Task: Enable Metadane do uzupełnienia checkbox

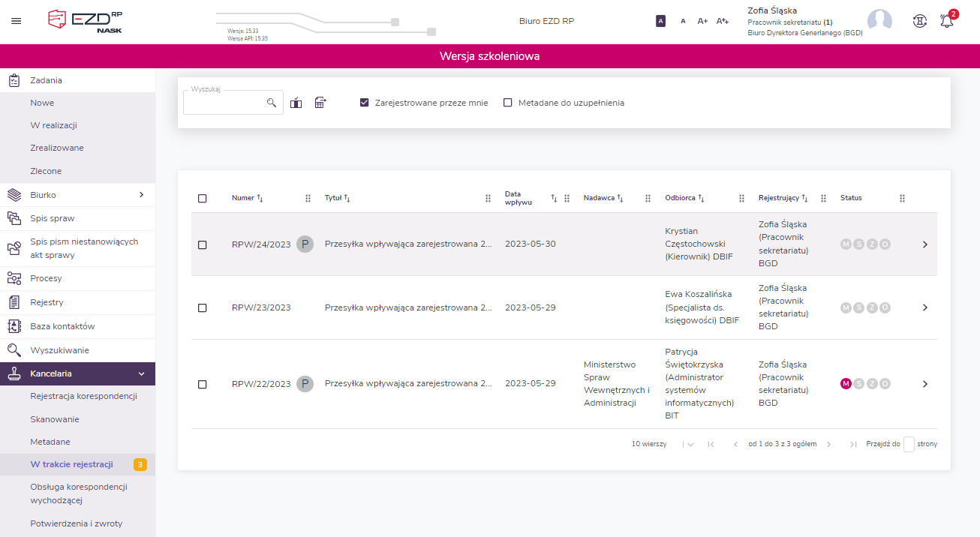Action: point(508,103)
